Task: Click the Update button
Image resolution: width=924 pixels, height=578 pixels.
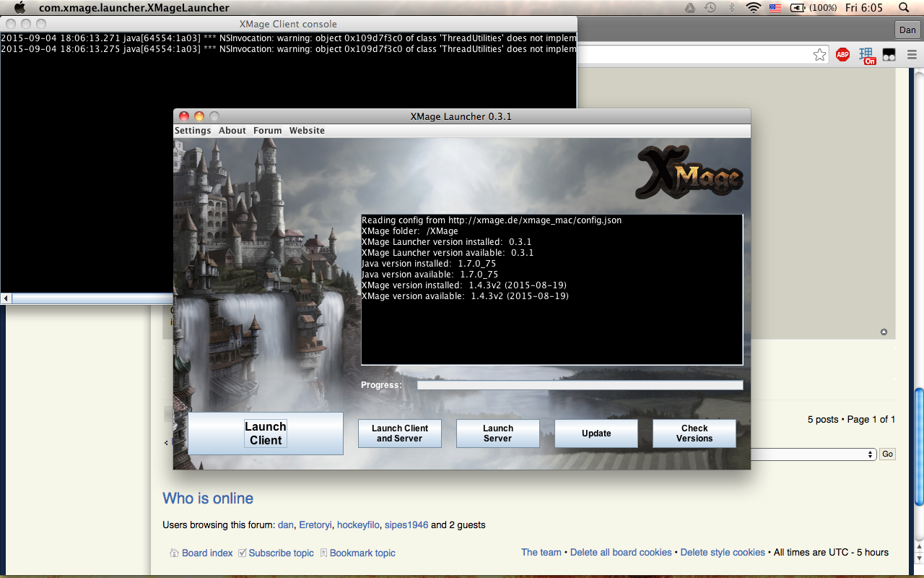Action: (x=596, y=433)
